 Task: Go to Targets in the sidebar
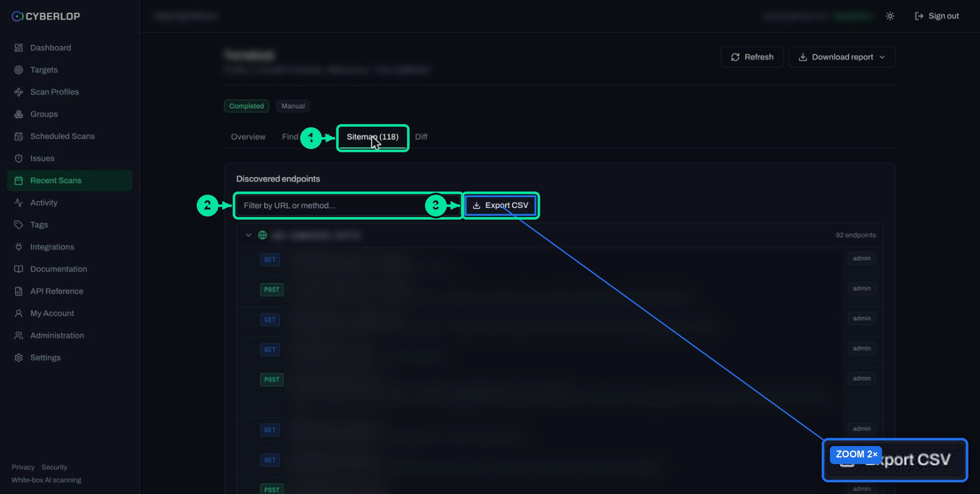(69, 70)
